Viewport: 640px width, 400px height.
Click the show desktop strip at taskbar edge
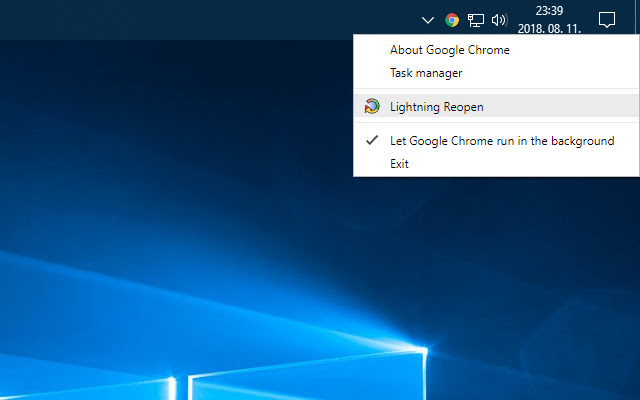point(638,18)
